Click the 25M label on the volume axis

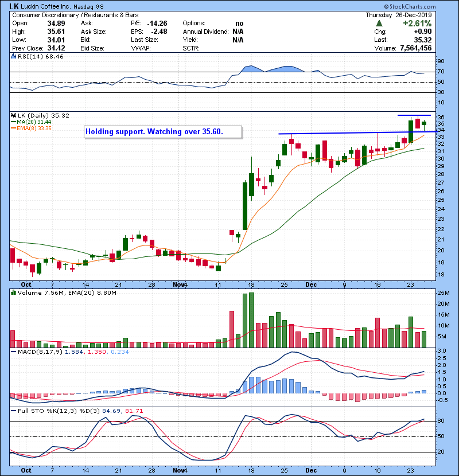pyautogui.click(x=443, y=292)
